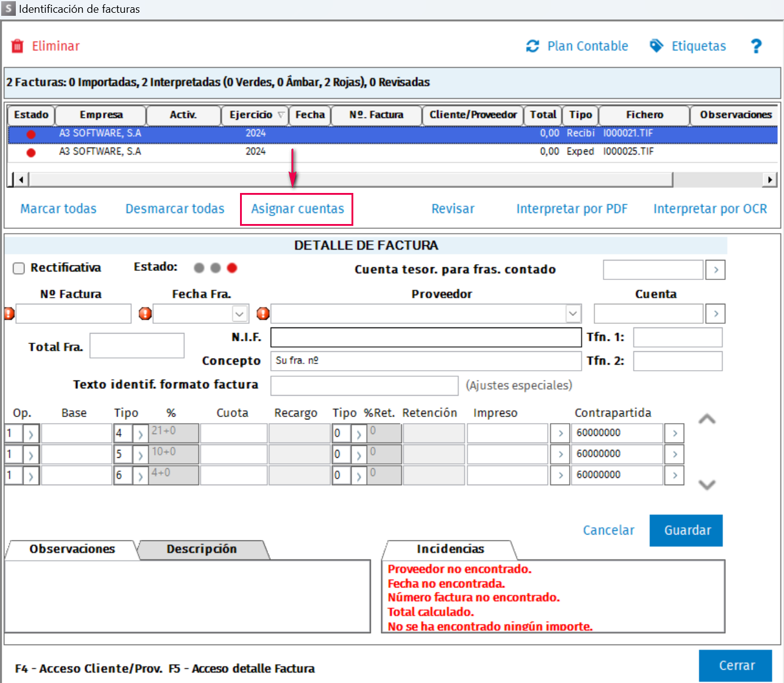The width and height of the screenshot is (784, 683).
Task: Click the red status dot of I000025.TIF row
Action: click(31, 152)
